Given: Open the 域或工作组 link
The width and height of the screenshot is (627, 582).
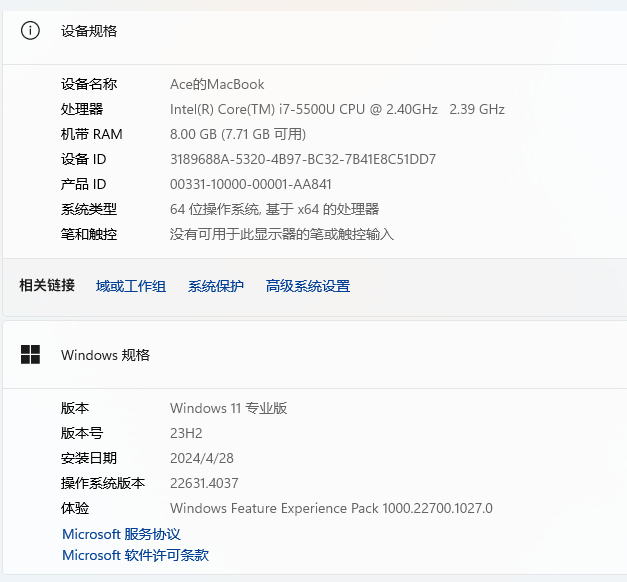Looking at the screenshot, I should click(x=131, y=286).
